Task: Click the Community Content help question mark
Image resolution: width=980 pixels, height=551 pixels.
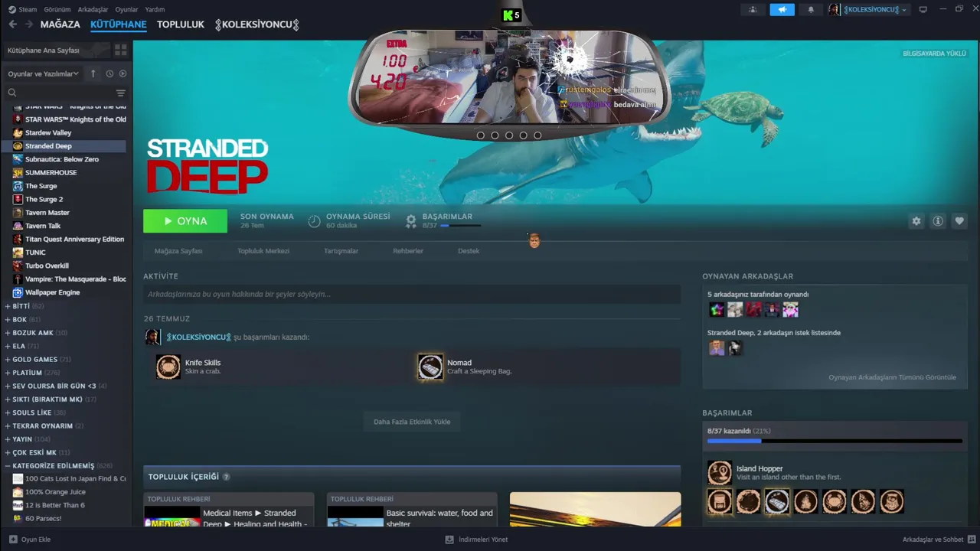Action: point(226,477)
